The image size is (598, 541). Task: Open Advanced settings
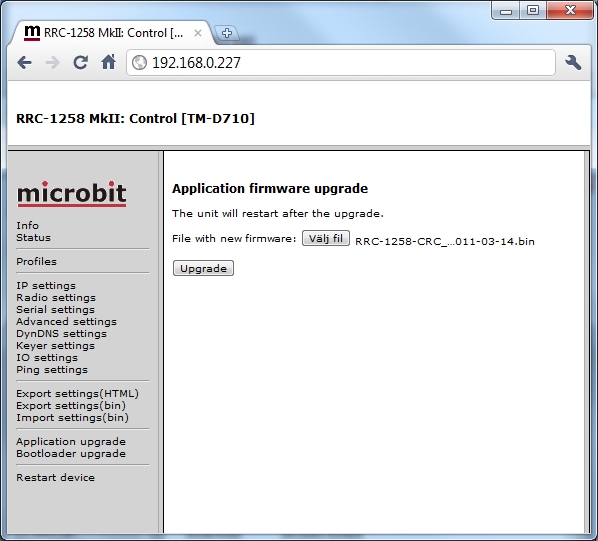click(x=66, y=321)
